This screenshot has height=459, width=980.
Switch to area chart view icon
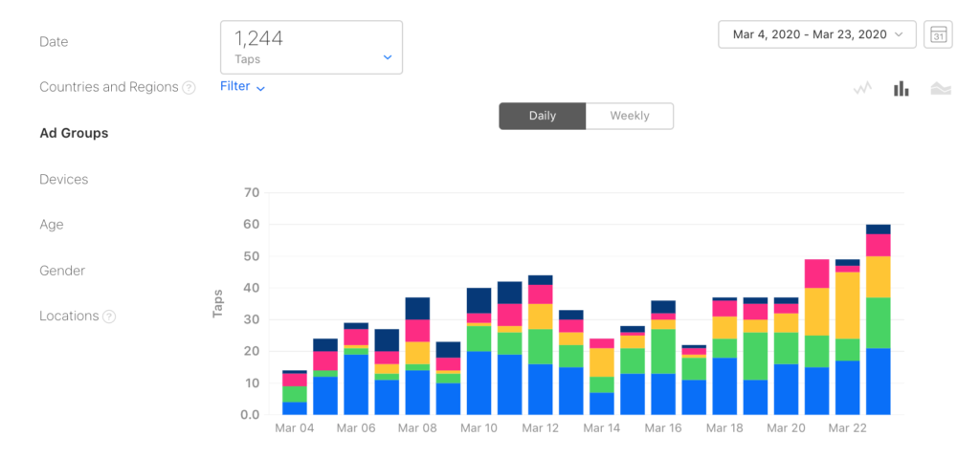tap(941, 89)
